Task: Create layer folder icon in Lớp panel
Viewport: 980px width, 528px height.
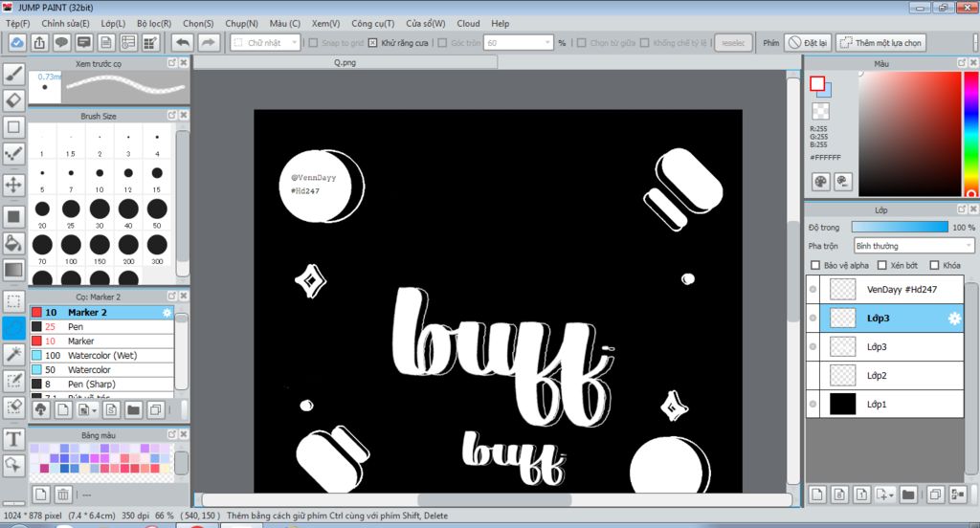Action: tap(908, 495)
